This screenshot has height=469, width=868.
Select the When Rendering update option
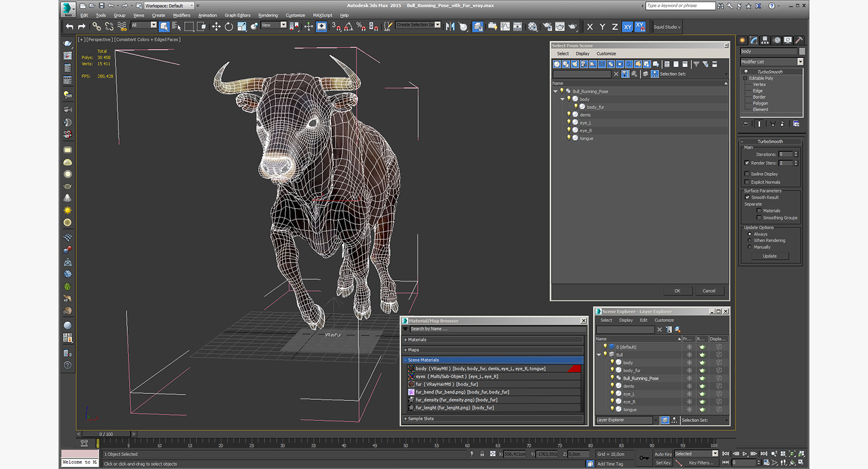pyautogui.click(x=750, y=240)
